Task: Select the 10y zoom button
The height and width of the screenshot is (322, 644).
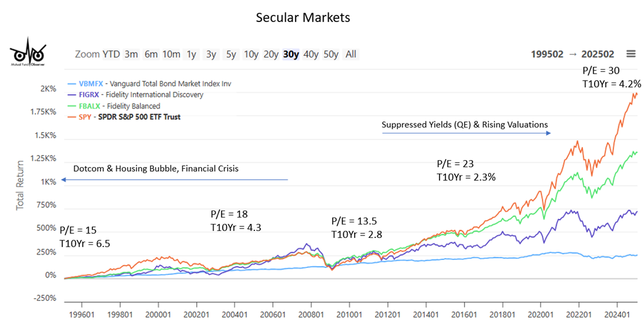Action: click(251, 55)
